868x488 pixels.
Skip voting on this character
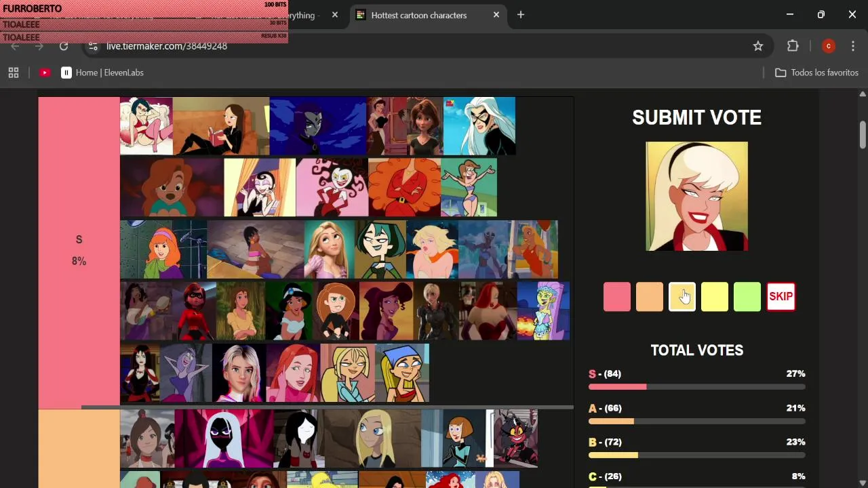[x=781, y=297]
